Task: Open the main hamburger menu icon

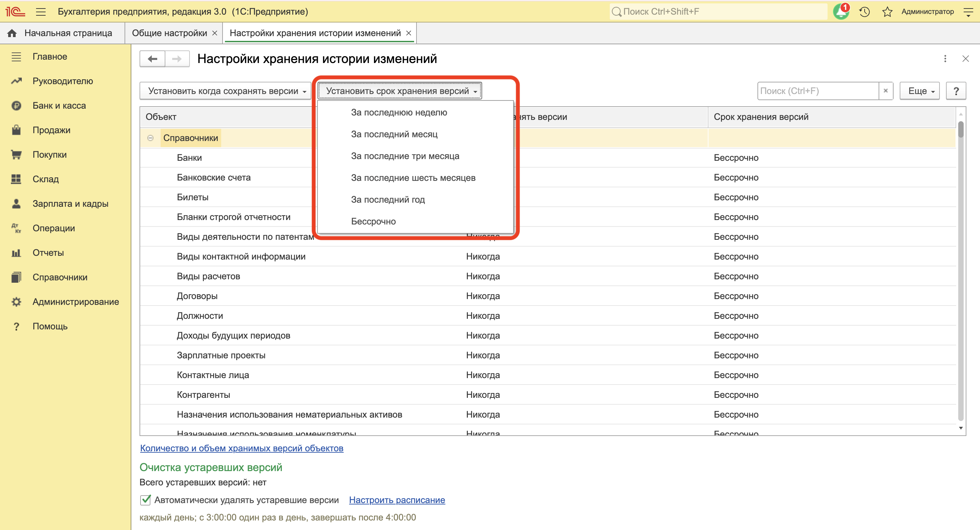Action: coord(41,12)
